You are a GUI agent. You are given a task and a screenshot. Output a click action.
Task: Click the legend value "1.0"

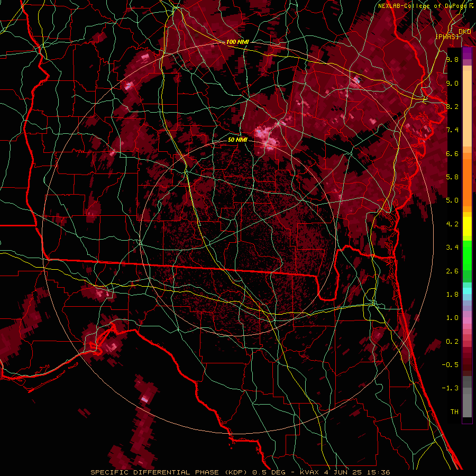point(452,318)
